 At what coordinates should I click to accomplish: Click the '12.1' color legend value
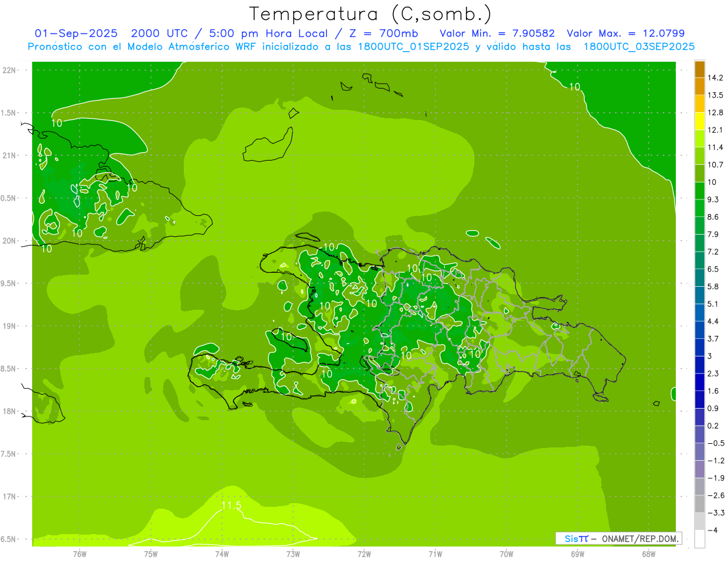click(715, 130)
